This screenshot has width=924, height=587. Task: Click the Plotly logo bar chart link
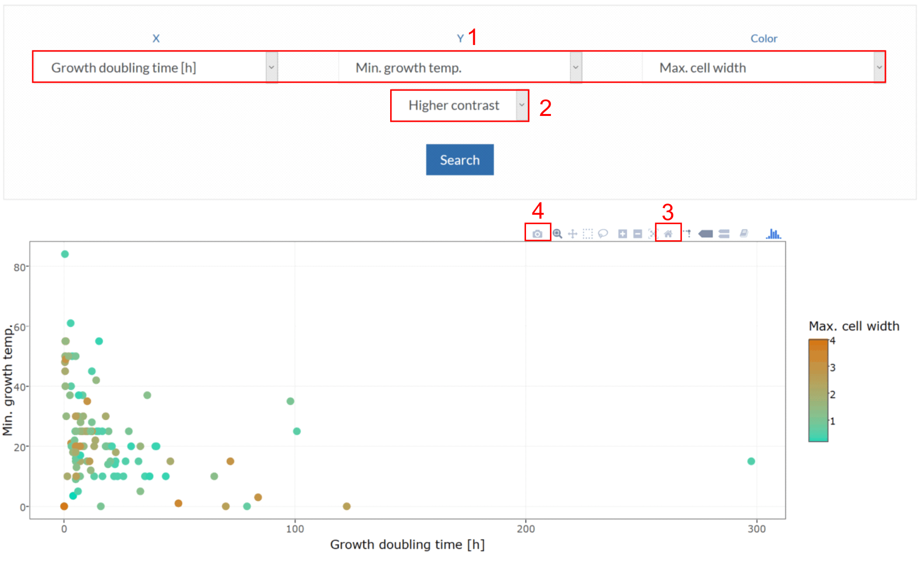(x=773, y=234)
